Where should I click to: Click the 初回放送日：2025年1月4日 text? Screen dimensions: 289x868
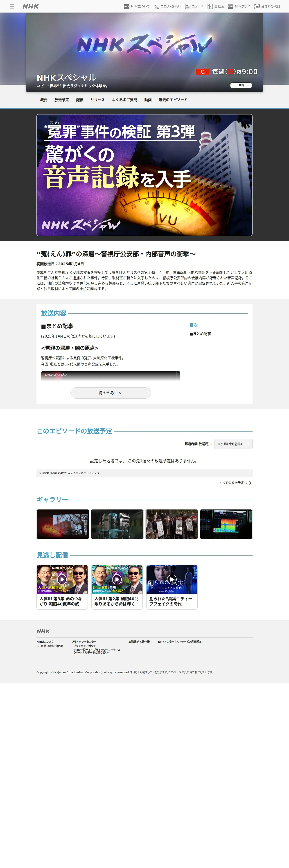point(60,264)
